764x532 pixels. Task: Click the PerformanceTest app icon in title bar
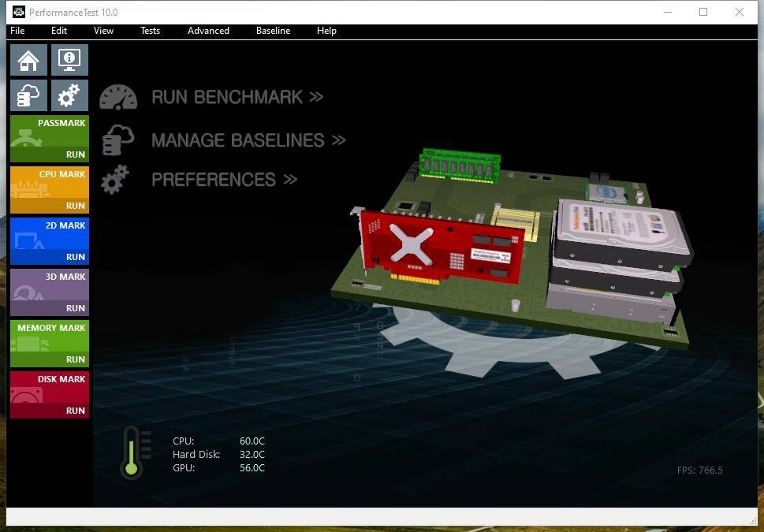point(18,12)
